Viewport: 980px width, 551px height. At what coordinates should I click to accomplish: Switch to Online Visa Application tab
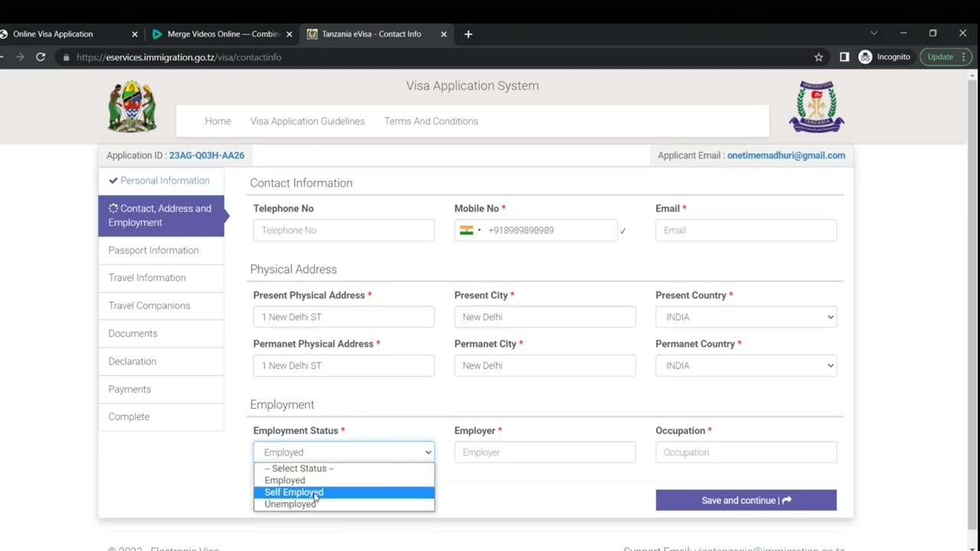point(69,34)
